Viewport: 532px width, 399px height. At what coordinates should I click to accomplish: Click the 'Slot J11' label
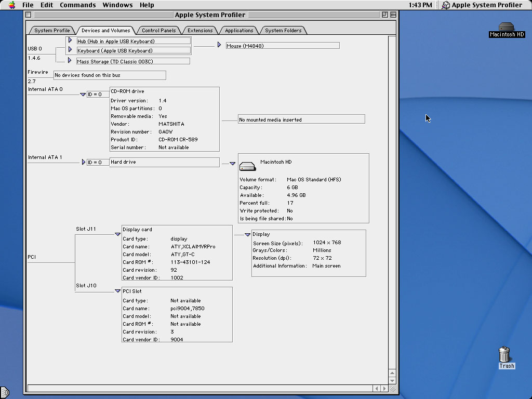click(x=86, y=229)
